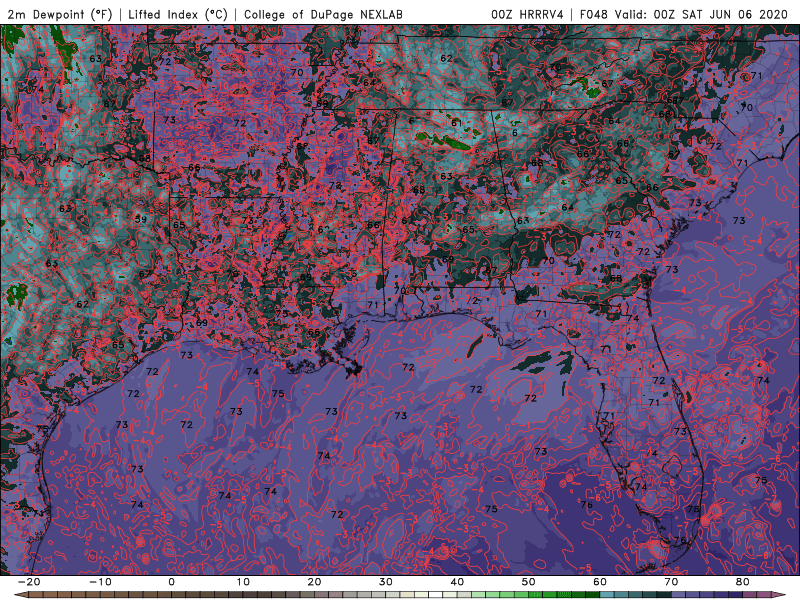Click the -20 label on color scale
Image resolution: width=800 pixels, height=600 pixels.
coord(29,582)
